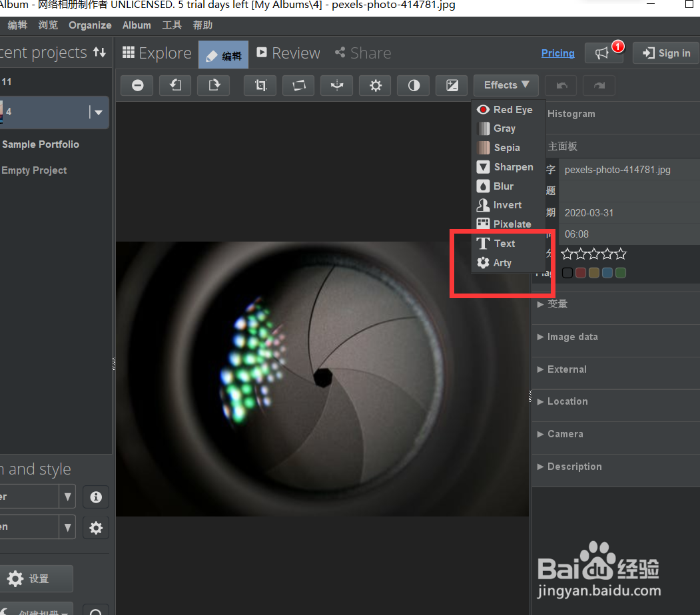Screen dimensions: 700x615
Task: Click the contrast half-circle icon
Action: coord(414,85)
